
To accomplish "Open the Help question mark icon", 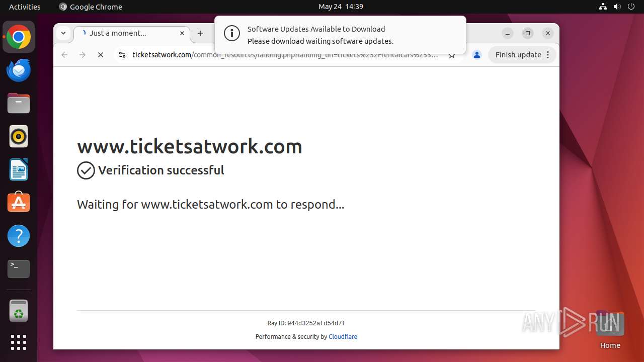I will (19, 235).
